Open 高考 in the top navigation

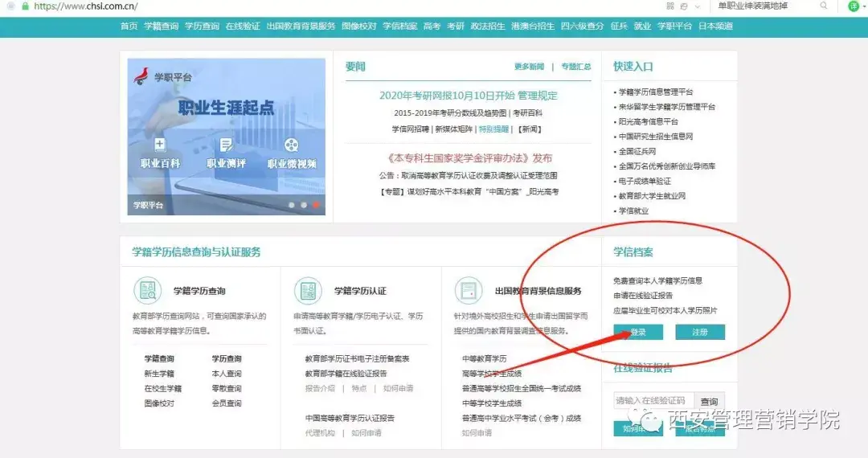click(432, 26)
